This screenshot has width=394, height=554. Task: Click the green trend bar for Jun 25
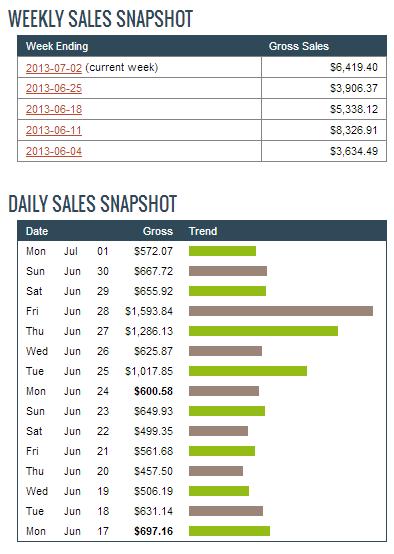pos(248,371)
